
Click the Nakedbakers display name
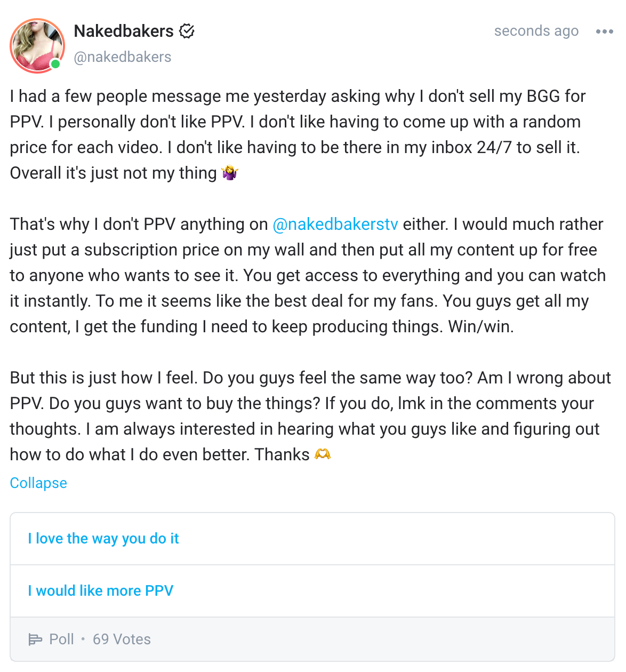(x=124, y=31)
